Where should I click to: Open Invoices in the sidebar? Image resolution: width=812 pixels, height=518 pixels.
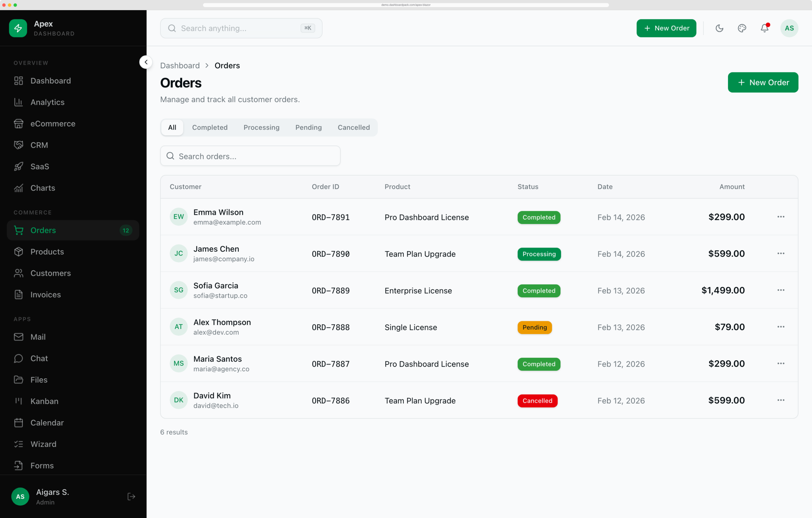73,295
